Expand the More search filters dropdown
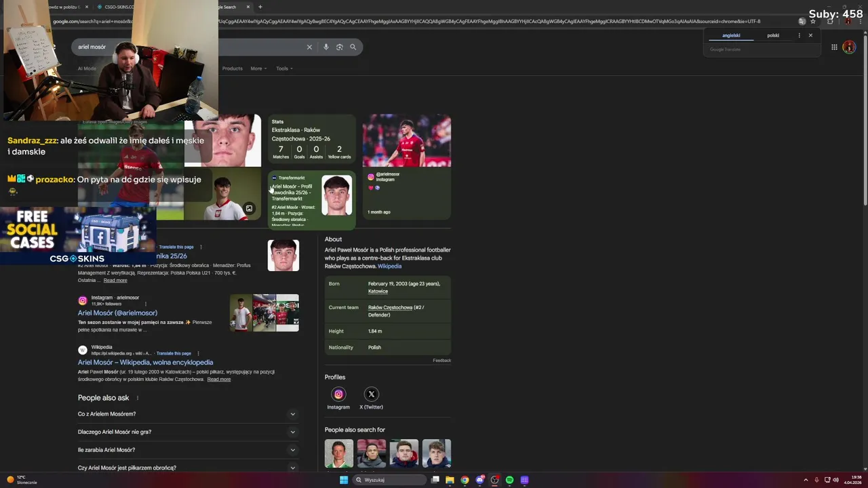This screenshot has height=488, width=868. click(x=258, y=68)
